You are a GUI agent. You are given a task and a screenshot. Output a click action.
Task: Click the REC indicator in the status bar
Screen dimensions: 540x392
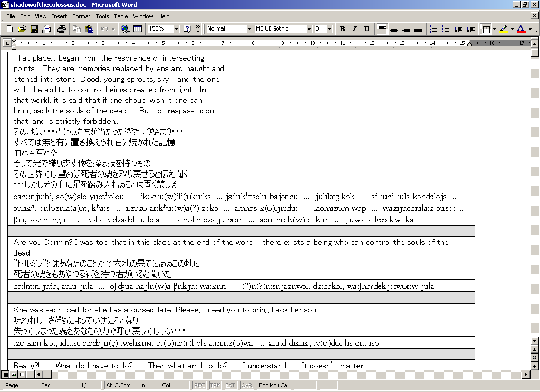199,385
